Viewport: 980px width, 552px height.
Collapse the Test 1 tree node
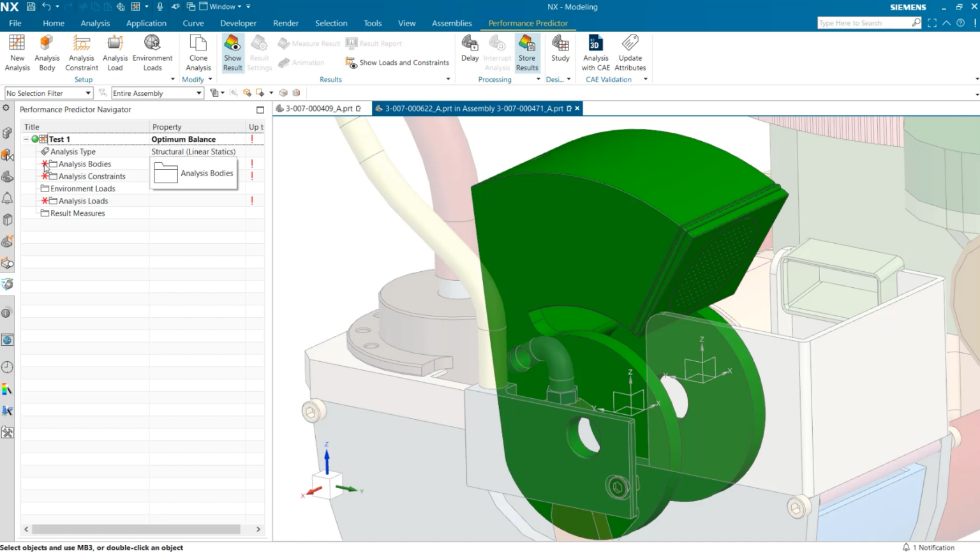26,139
